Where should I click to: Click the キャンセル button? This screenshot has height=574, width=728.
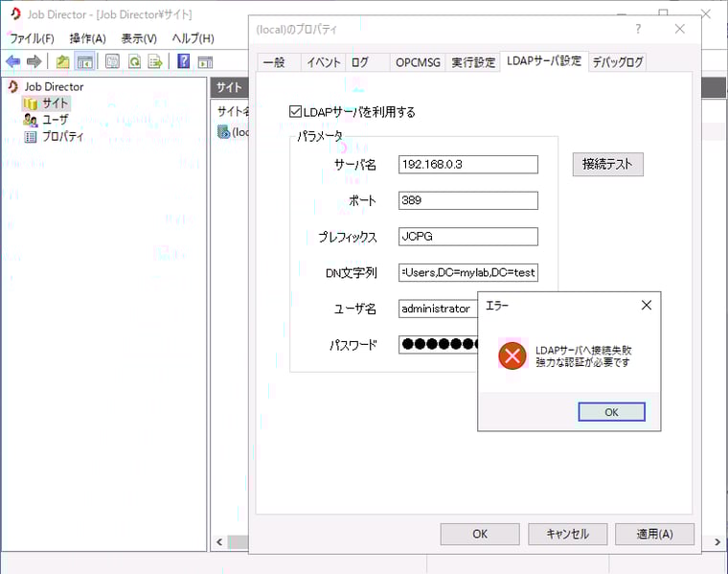(x=567, y=534)
